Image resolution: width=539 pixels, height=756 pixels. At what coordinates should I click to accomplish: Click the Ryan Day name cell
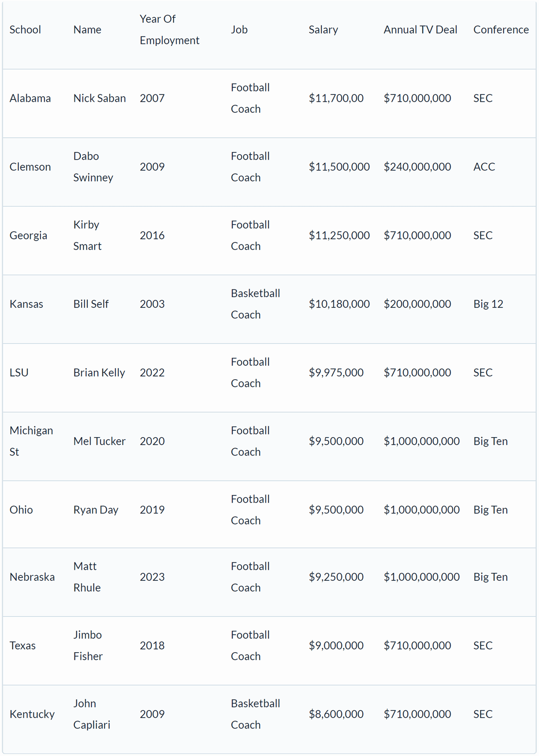pos(95,510)
